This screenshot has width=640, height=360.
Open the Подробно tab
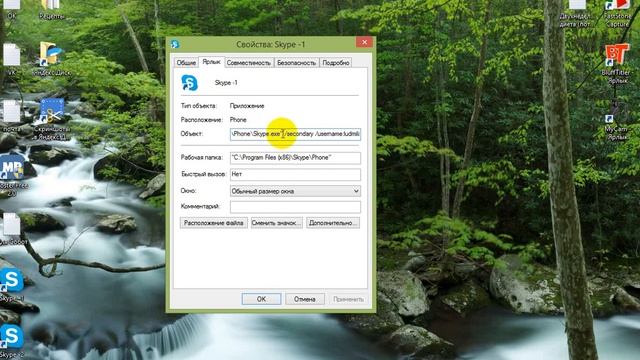click(336, 62)
